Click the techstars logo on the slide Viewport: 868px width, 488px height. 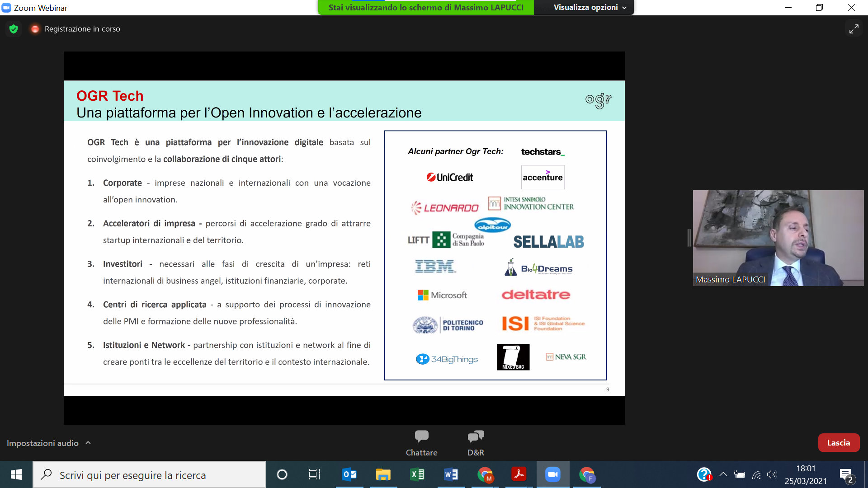542,152
